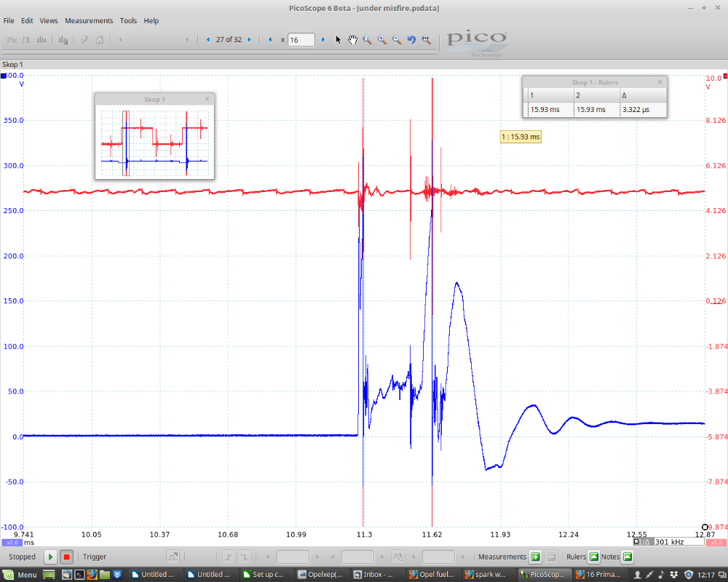Screen dimensions: 728x582
Task: Click the undo zoom icon
Action: coord(411,40)
